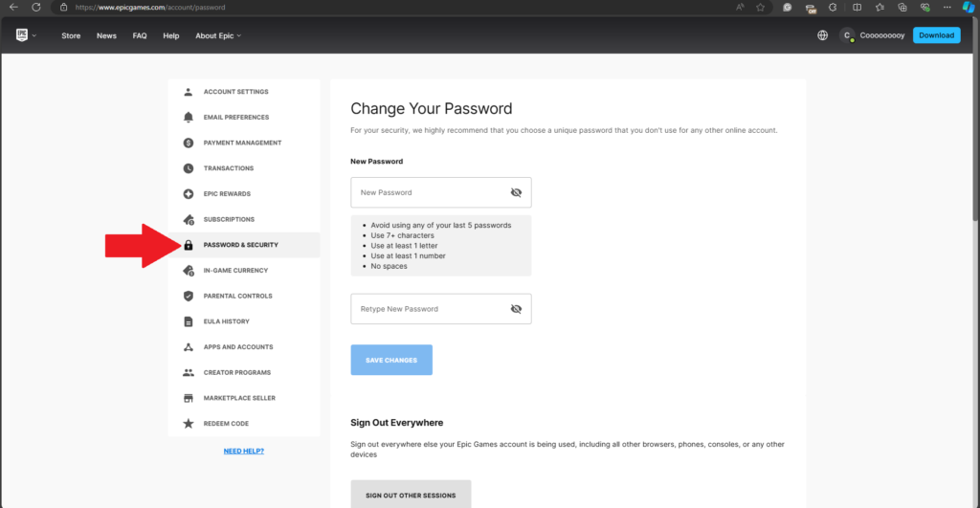The height and width of the screenshot is (508, 980).
Task: Click the Transactions clock icon
Action: tap(189, 168)
